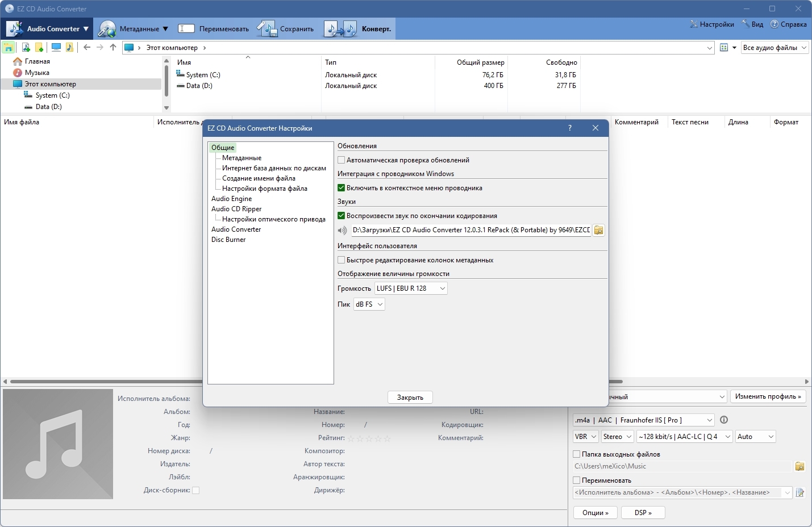This screenshot has height=527, width=812.
Task: Click the Закрыть button
Action: [x=410, y=398]
